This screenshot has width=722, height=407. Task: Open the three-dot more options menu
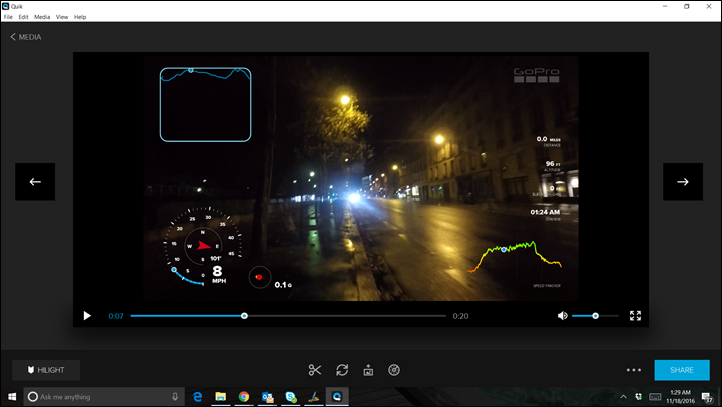[x=634, y=370]
